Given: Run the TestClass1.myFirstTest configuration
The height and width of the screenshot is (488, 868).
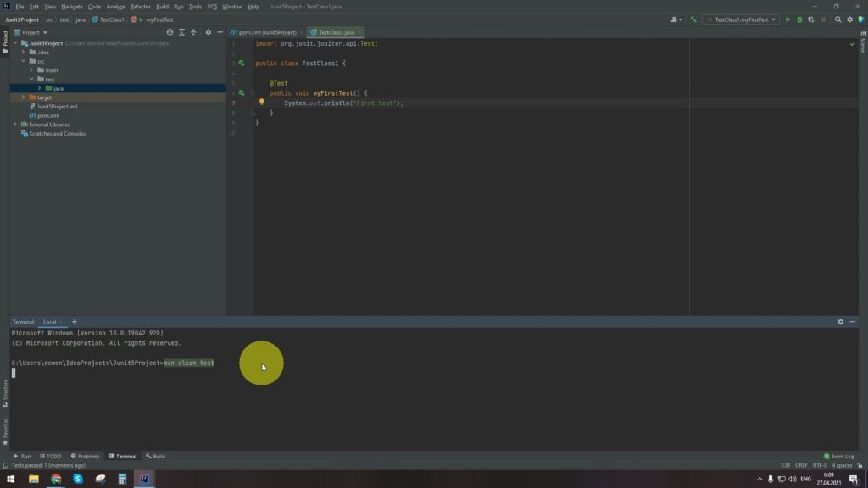Looking at the screenshot, I should [x=787, y=19].
